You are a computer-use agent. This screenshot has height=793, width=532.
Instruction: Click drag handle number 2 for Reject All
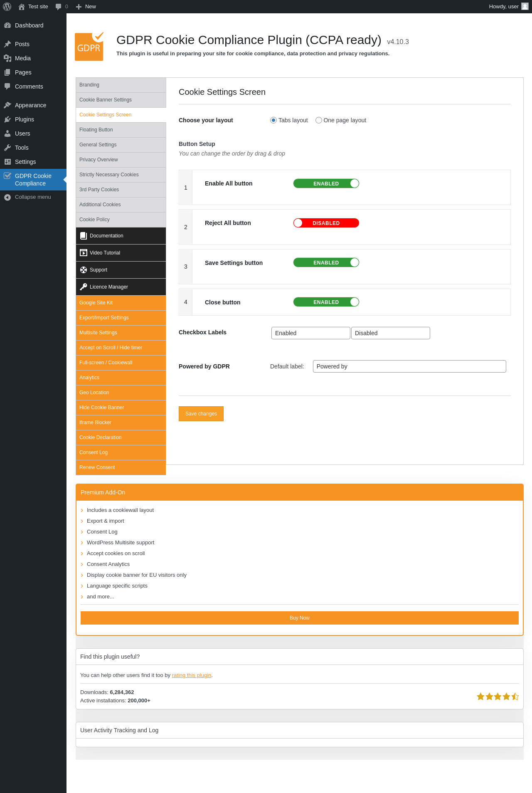coord(186,227)
